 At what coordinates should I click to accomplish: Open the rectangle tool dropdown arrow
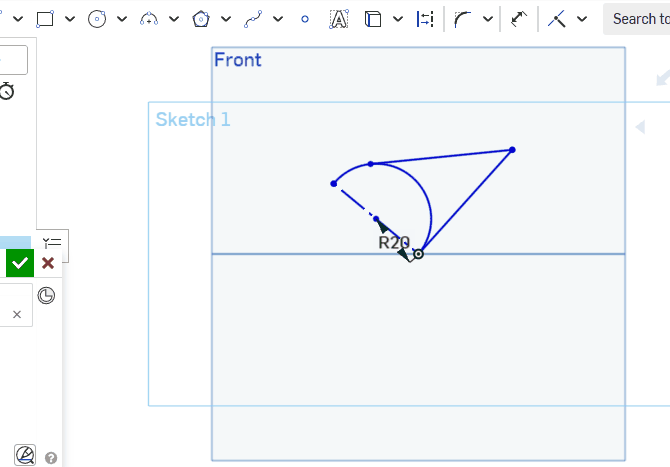pos(70,19)
